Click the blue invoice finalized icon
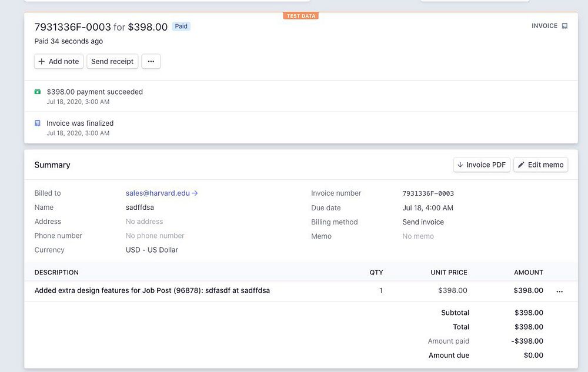588x372 pixels. pos(38,123)
